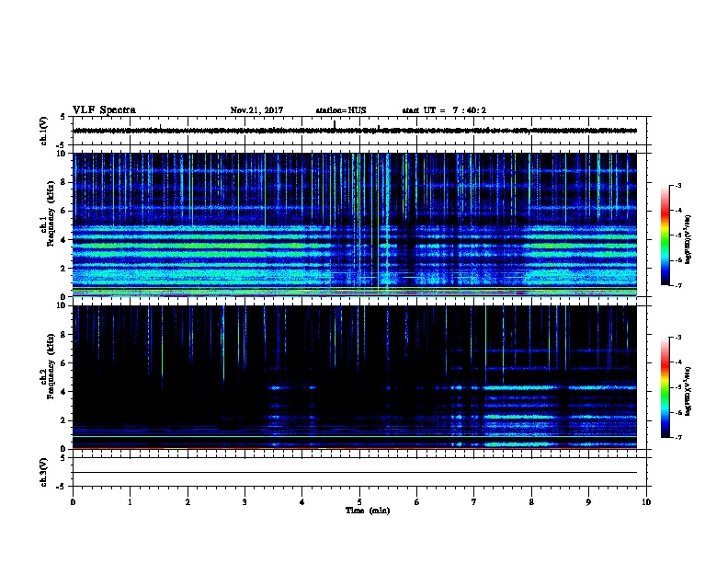The height and width of the screenshot is (563, 728).
Task: Click the "Time (min)" axis label
Action: pyautogui.click(x=368, y=511)
